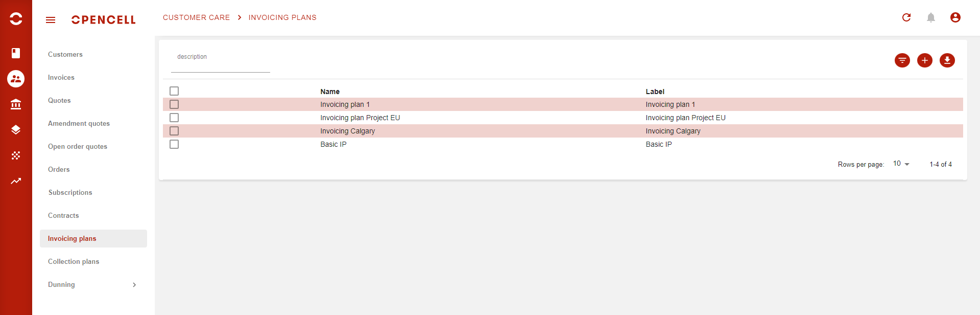Open the notifications bell
Image resolution: width=980 pixels, height=315 pixels.
931,17
